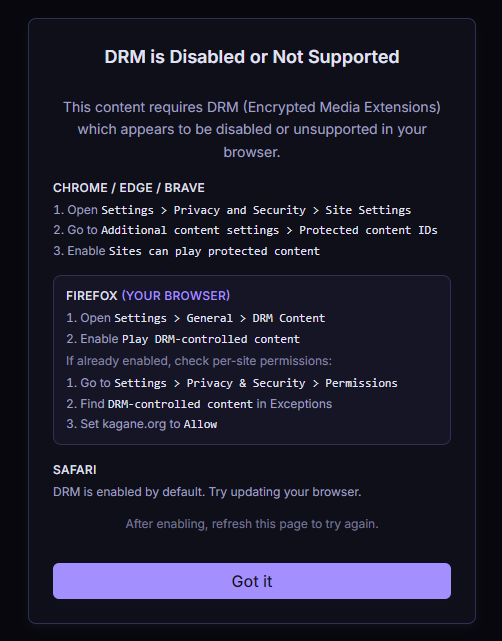Click 'Settings > General > DRM Content' path
The width and height of the screenshot is (502, 641).
point(220,318)
